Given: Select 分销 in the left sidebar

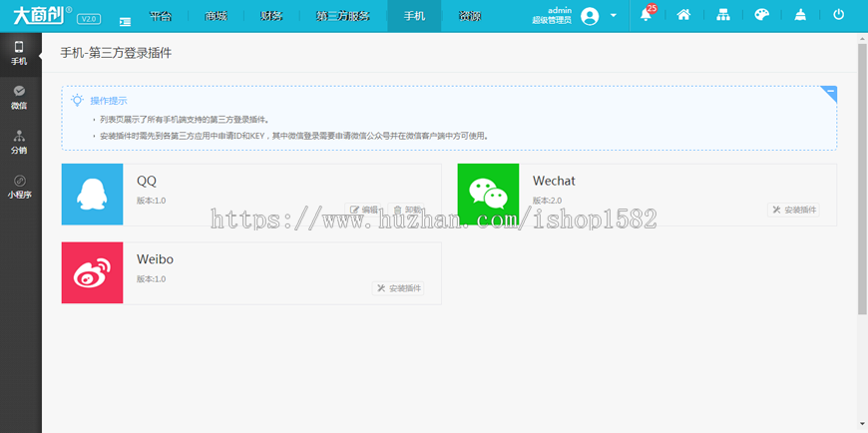Looking at the screenshot, I should tap(19, 143).
